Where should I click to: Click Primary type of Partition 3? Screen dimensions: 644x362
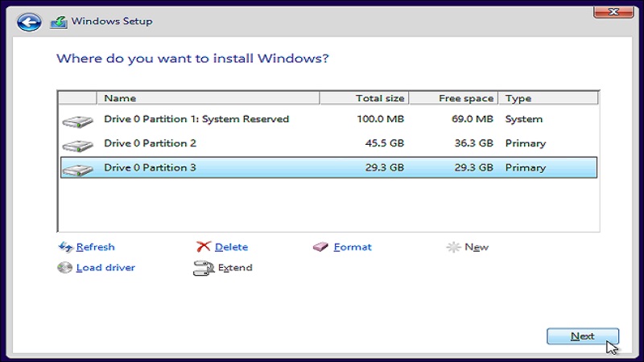pos(526,167)
